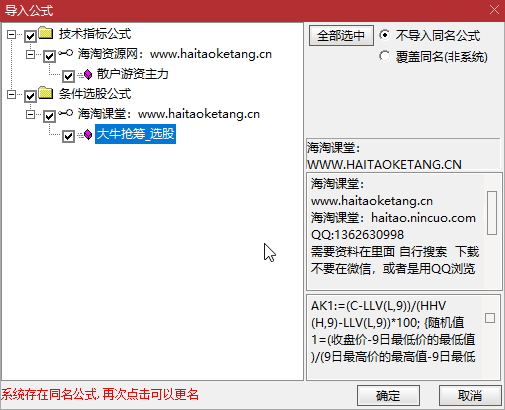Screen dimensions: 505x410
Task: Click the key icon beside 海淘资源网
Action: [65, 53]
